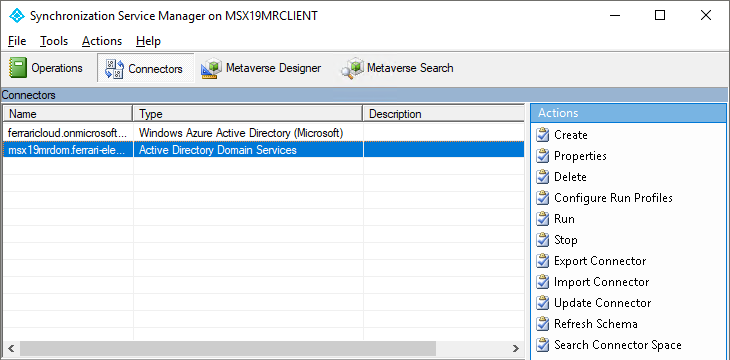The height and width of the screenshot is (360, 730).
Task: Click the icon beside Update Connector
Action: click(543, 303)
